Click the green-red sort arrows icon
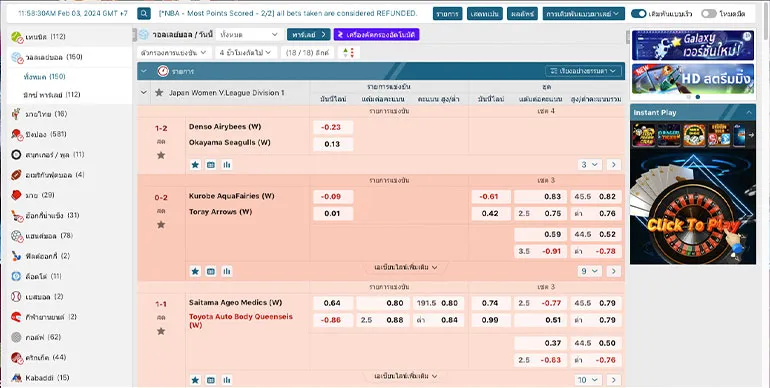This screenshot has height=388, width=770. [x=349, y=52]
